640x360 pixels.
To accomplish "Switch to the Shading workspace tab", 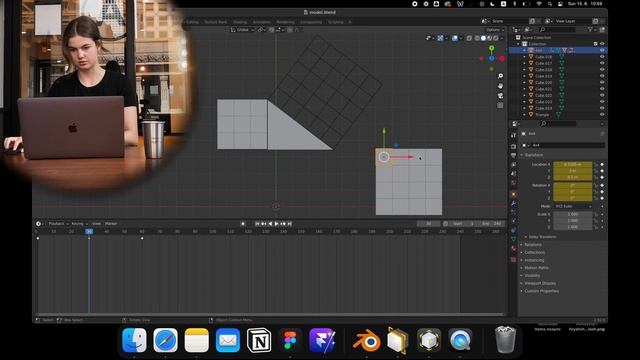I will pos(240,22).
